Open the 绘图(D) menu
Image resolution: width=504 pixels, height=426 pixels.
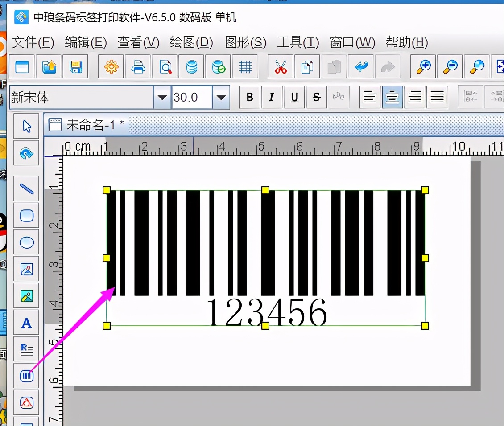(x=192, y=42)
